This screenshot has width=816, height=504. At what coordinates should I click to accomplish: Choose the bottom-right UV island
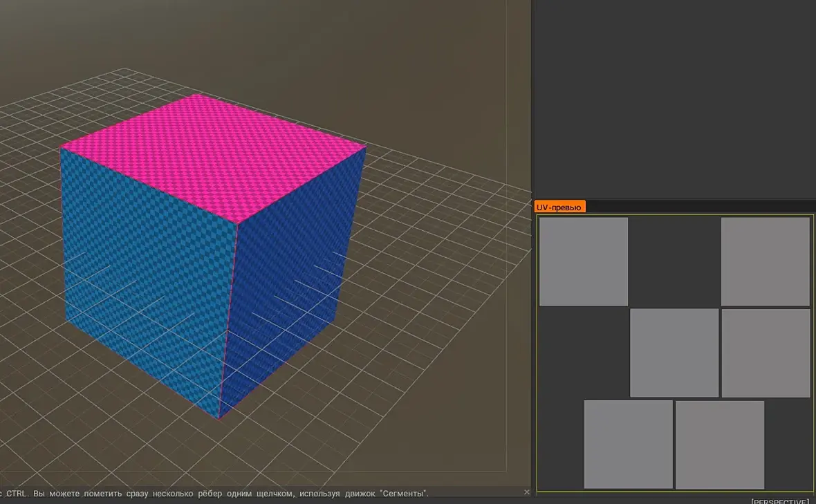[x=719, y=445]
